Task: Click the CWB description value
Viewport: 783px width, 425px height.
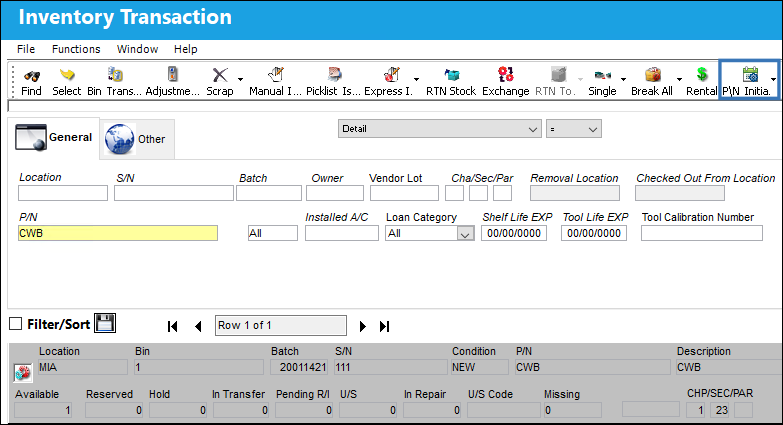Action: click(x=729, y=368)
